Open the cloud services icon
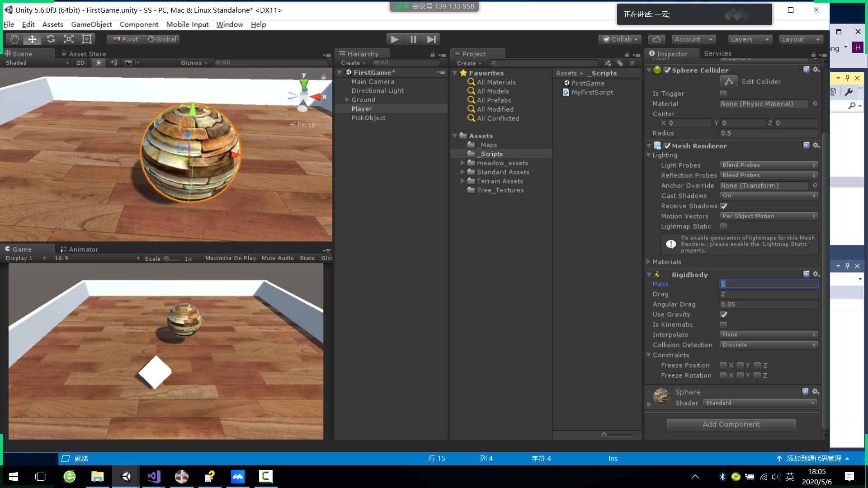Image resolution: width=868 pixels, height=488 pixels. [656, 39]
